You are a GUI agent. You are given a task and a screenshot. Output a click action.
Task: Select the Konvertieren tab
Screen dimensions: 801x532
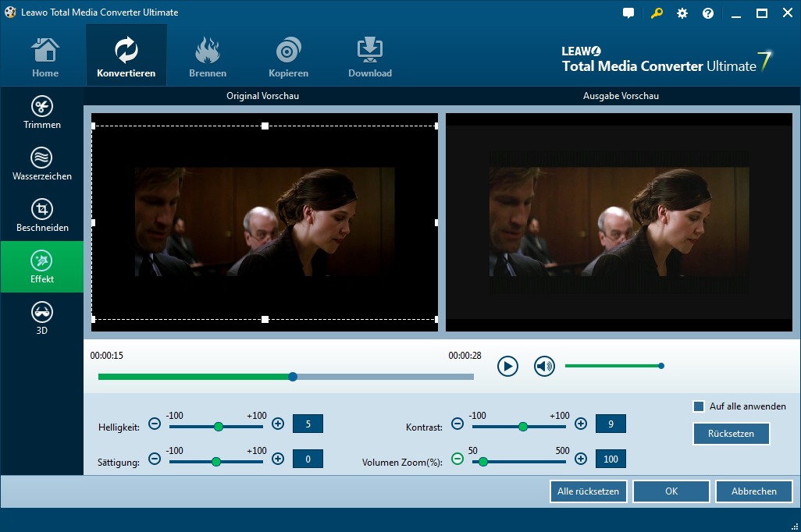point(126,55)
